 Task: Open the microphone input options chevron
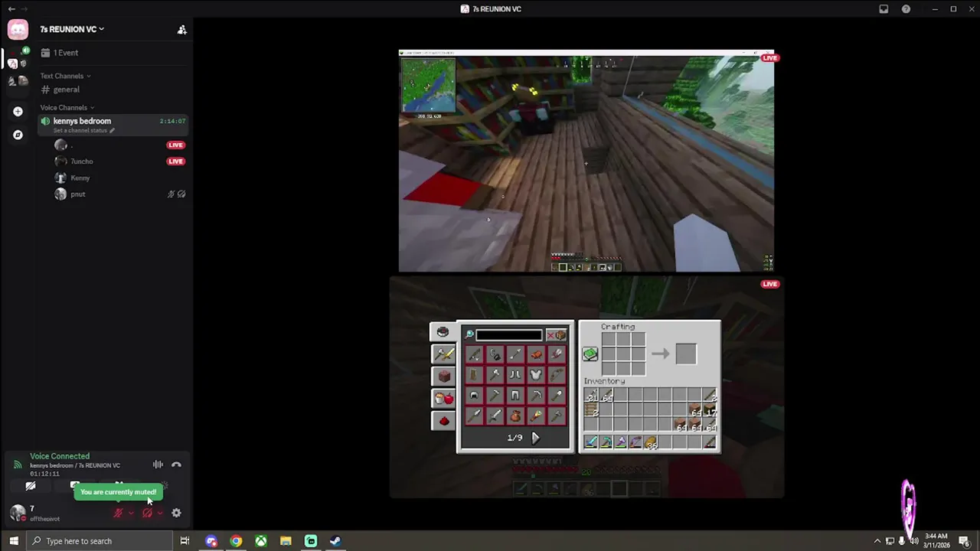pyautogui.click(x=131, y=513)
